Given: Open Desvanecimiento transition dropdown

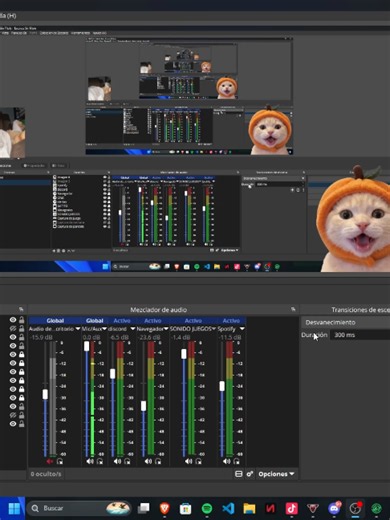Looking at the screenshot, I should tap(346, 322).
